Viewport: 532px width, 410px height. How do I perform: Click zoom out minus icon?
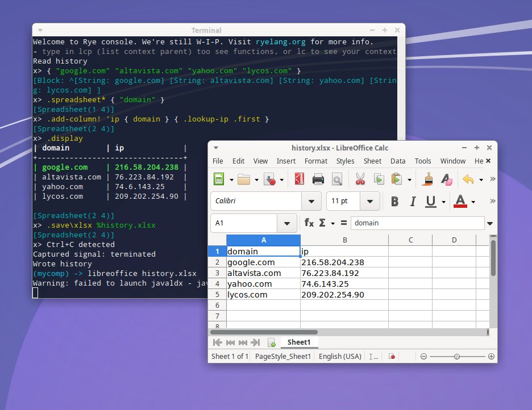coord(423,356)
